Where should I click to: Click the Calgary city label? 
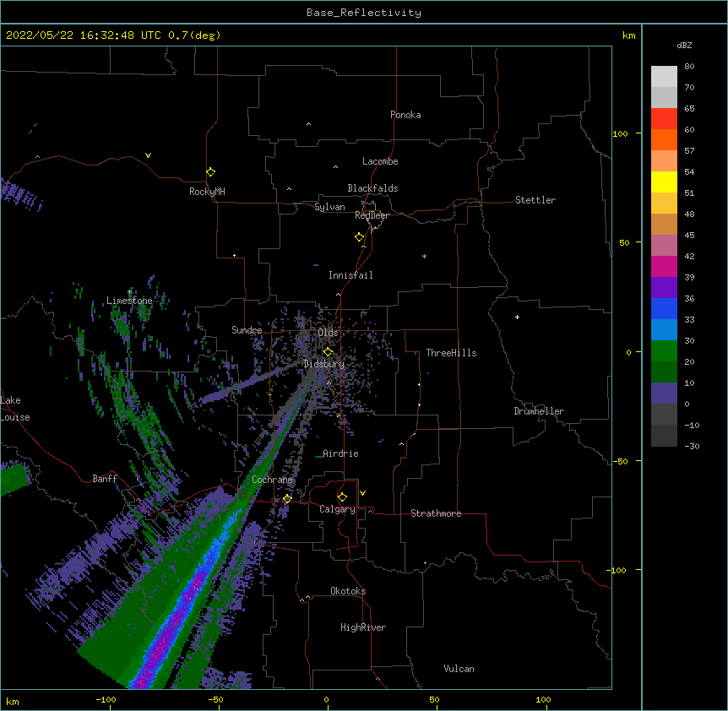point(337,509)
